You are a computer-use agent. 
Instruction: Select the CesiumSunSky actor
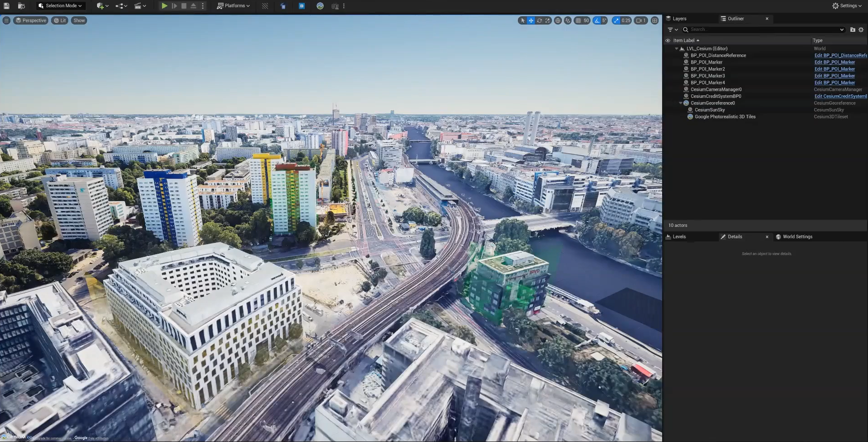click(x=710, y=110)
